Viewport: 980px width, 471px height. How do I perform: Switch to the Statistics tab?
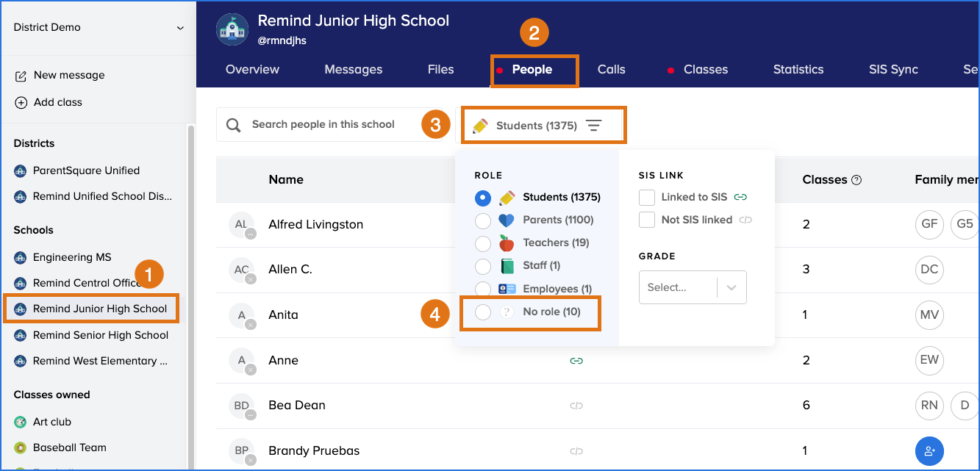click(x=798, y=70)
